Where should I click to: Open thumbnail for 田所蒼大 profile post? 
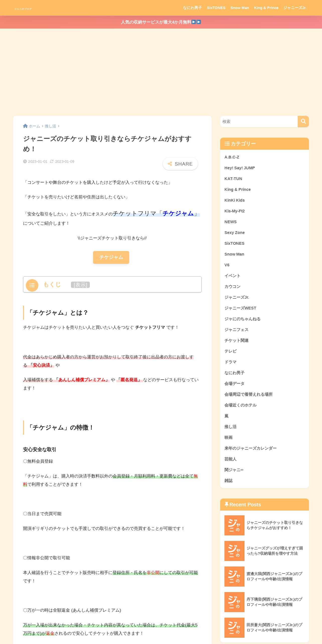coord(234,627)
